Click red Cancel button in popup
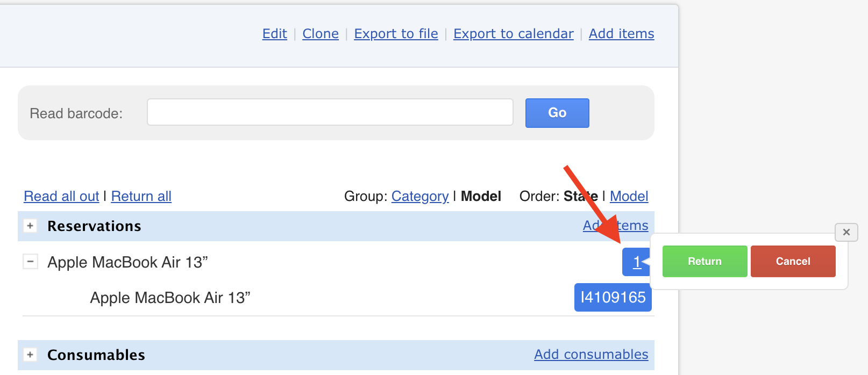Image resolution: width=868 pixels, height=375 pixels. (x=793, y=261)
